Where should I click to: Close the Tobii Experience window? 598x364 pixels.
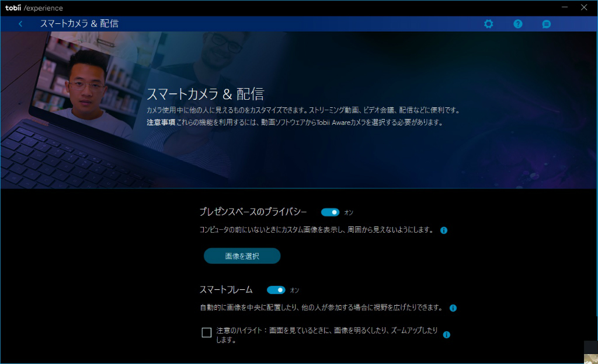click(x=584, y=7)
